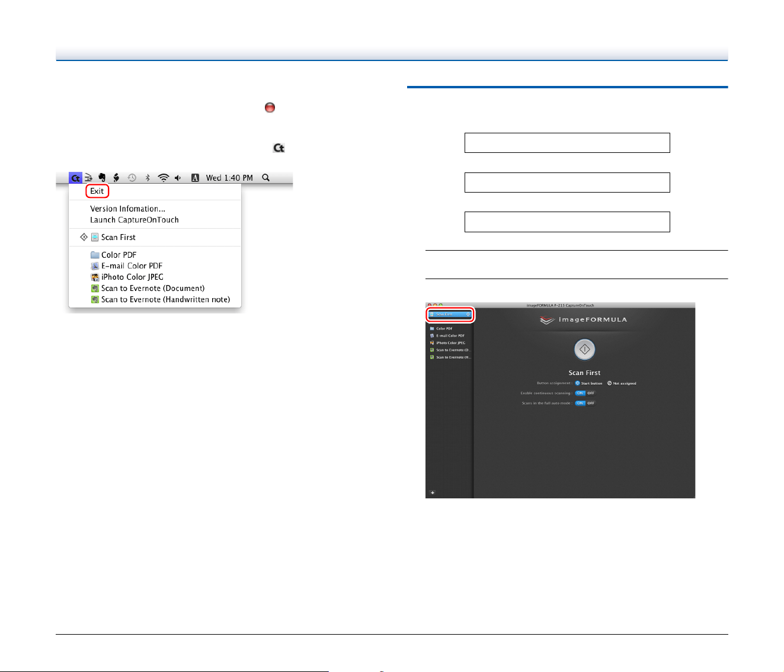Choose Color PDF in the dropdown menu
This screenshot has height=672, width=784.
(x=119, y=255)
